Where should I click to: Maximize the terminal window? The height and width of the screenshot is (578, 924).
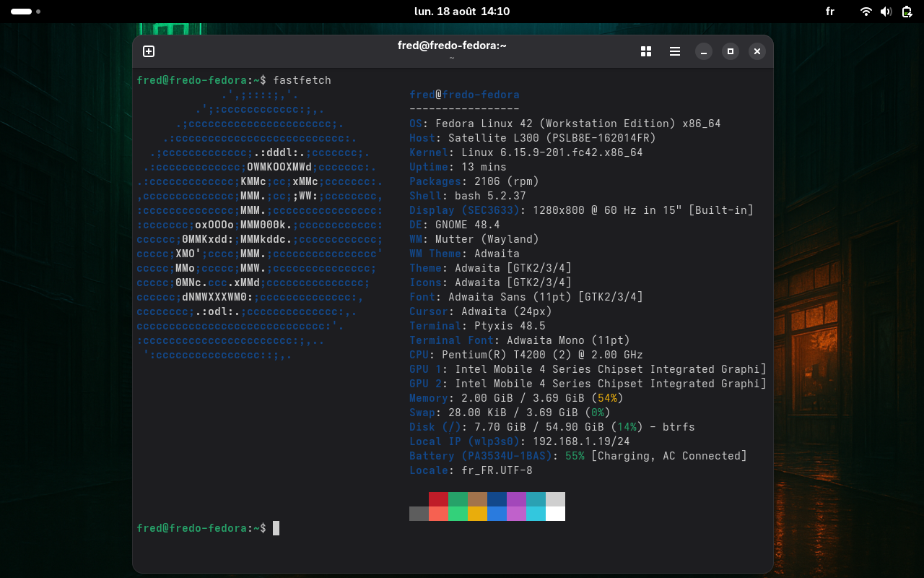(x=731, y=51)
